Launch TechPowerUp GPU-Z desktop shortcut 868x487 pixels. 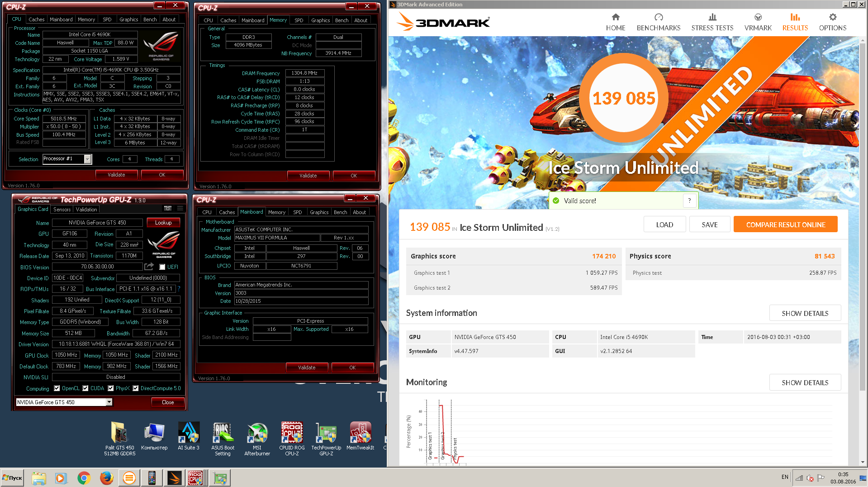pyautogui.click(x=326, y=438)
